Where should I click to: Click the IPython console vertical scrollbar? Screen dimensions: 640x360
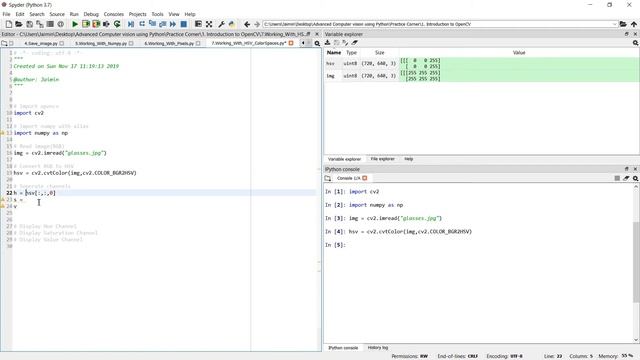pos(636,262)
